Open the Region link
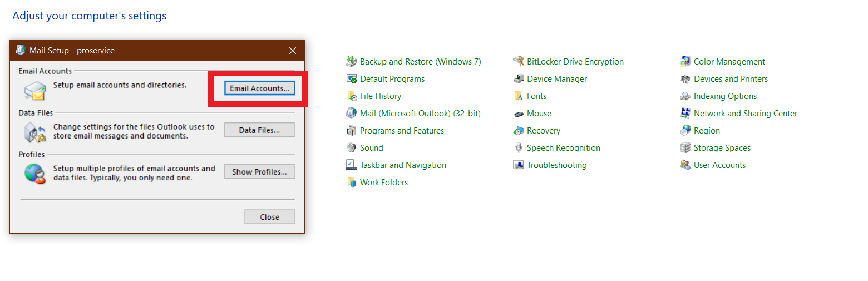Screen dimensions: 868x281 click(x=707, y=130)
